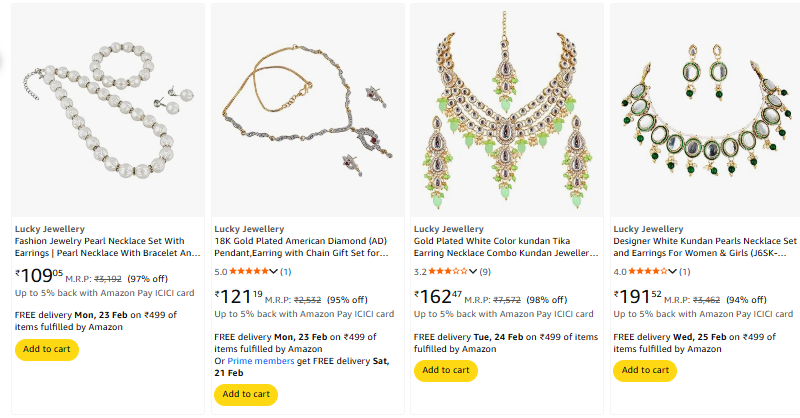This screenshot has height=418, width=800.
Task: Add the 18K gold plated pendant to cart
Action: (x=246, y=394)
